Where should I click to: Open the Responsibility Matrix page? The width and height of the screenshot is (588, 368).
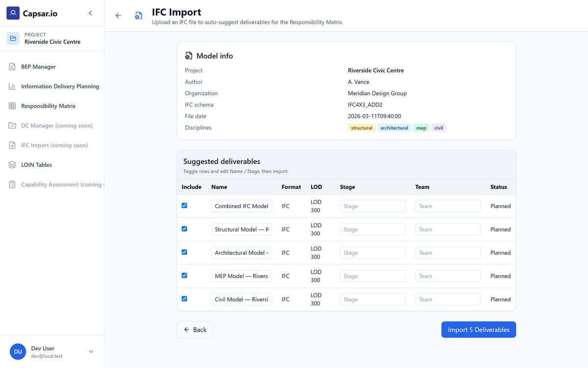(52, 106)
